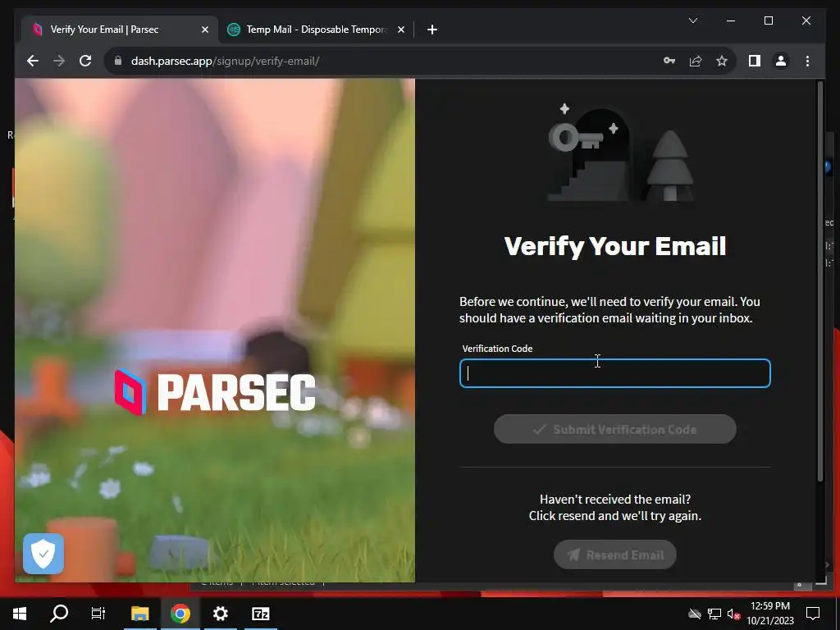Open the browser side panel

pos(755,61)
